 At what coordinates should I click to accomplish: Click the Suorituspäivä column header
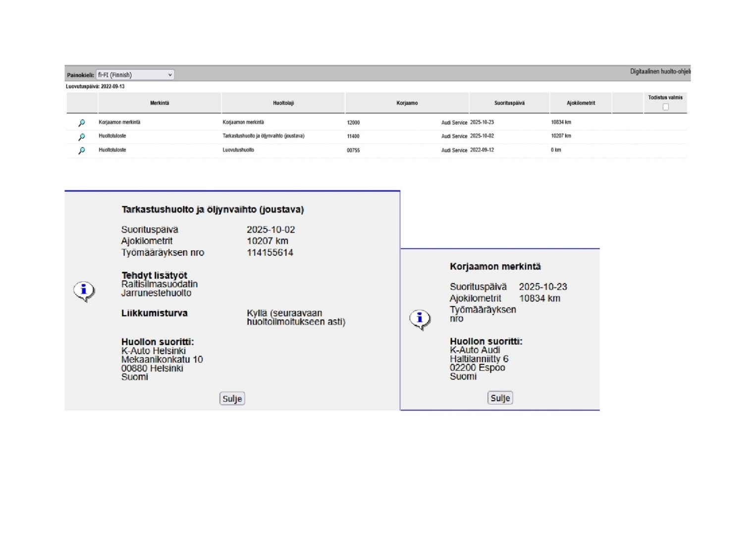point(509,103)
